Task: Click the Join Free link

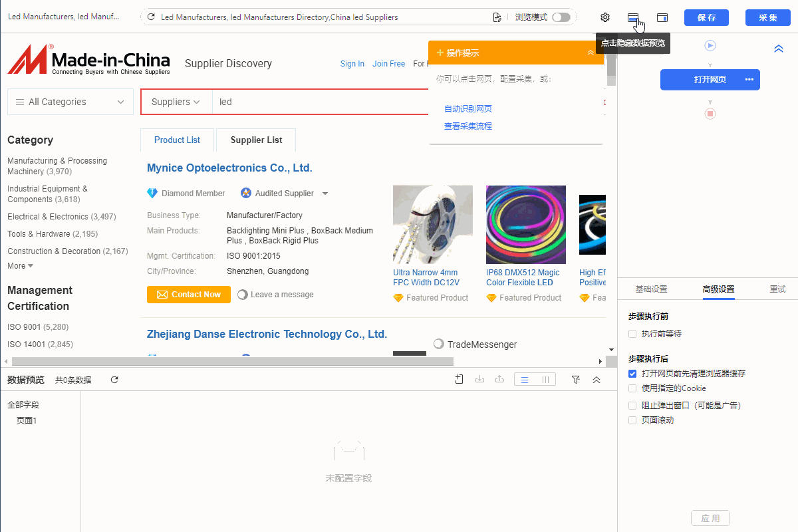Action: point(389,64)
